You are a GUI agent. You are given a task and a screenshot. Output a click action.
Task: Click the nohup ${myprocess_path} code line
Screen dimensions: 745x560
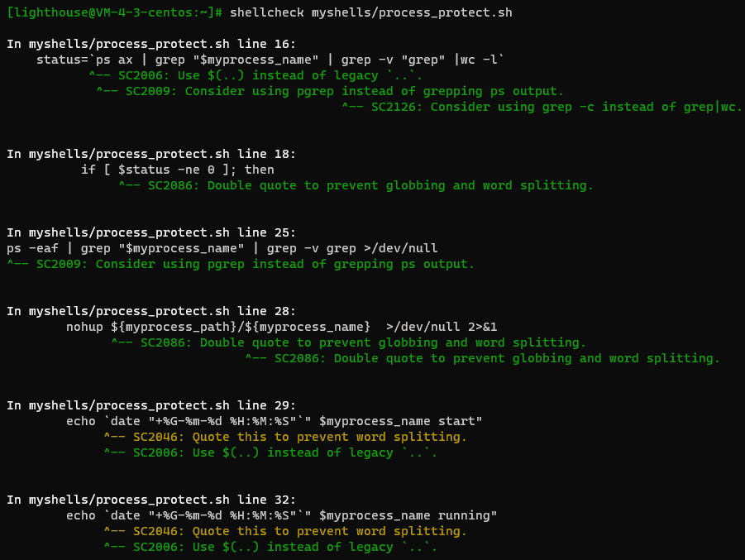click(282, 327)
